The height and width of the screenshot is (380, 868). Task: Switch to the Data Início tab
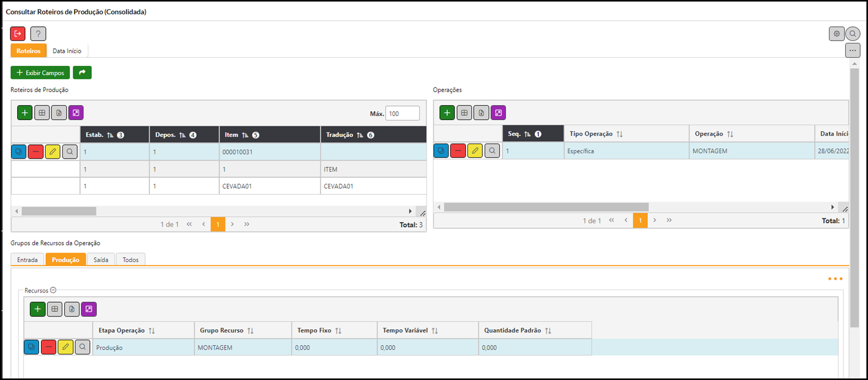(67, 51)
